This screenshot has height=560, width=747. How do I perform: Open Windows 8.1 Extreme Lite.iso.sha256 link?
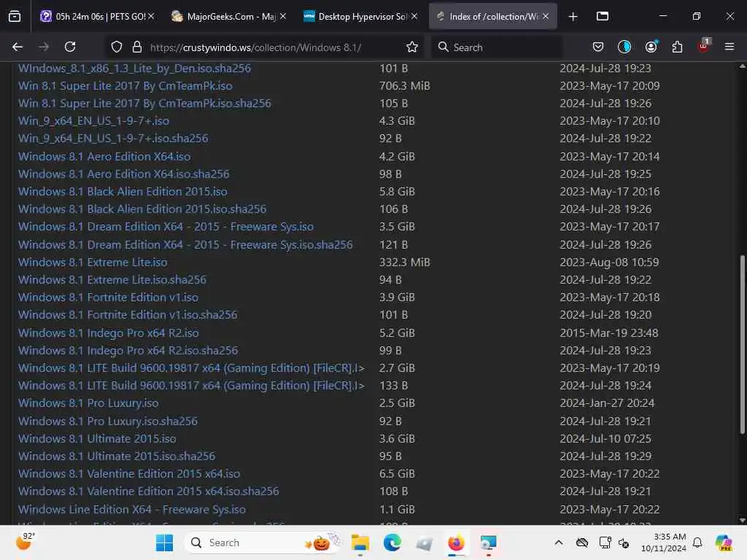click(x=112, y=280)
